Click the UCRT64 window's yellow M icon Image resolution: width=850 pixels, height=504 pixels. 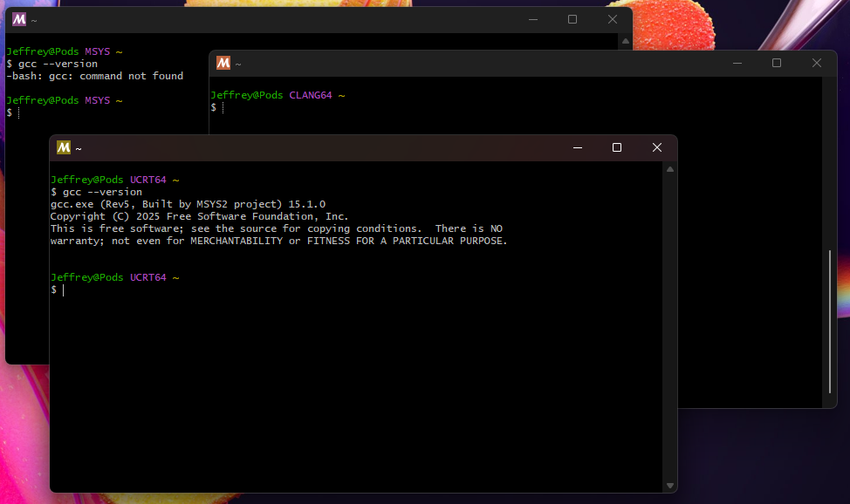[x=64, y=147]
